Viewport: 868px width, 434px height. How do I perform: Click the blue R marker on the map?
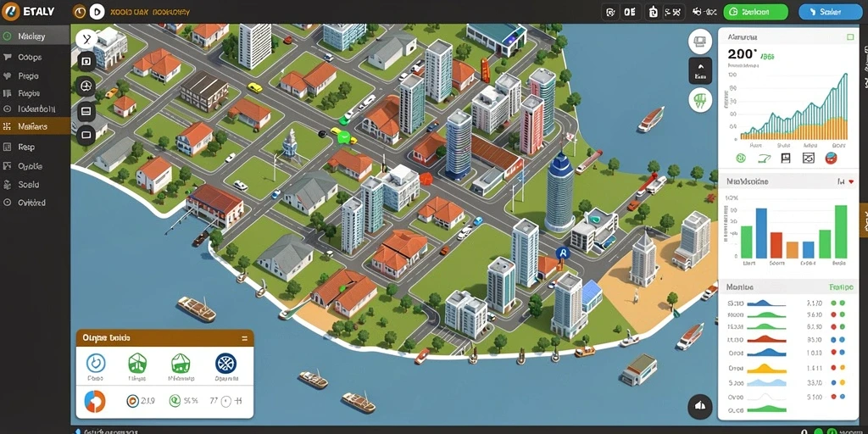(x=563, y=254)
